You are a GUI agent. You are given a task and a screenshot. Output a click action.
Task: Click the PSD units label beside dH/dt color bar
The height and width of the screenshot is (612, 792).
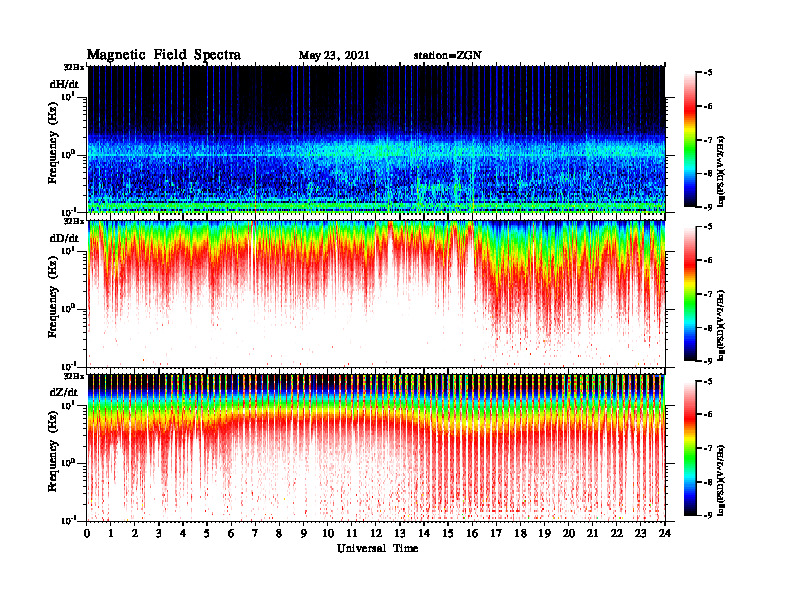coord(721,172)
